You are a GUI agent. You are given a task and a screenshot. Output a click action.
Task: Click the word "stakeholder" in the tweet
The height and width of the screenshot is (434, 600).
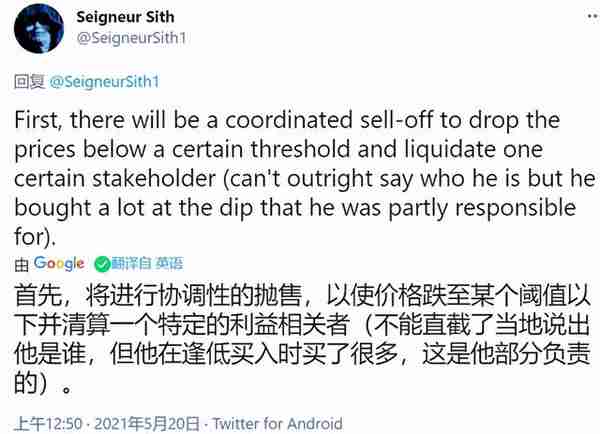coord(154,179)
